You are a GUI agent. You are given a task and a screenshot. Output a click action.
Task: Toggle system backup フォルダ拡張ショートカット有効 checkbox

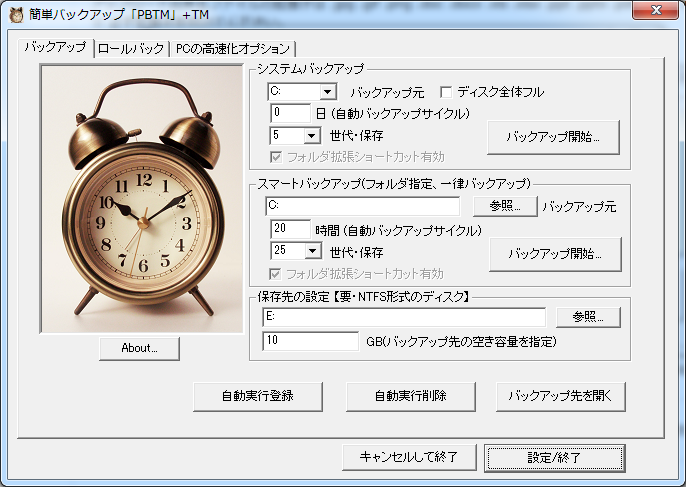tap(277, 157)
